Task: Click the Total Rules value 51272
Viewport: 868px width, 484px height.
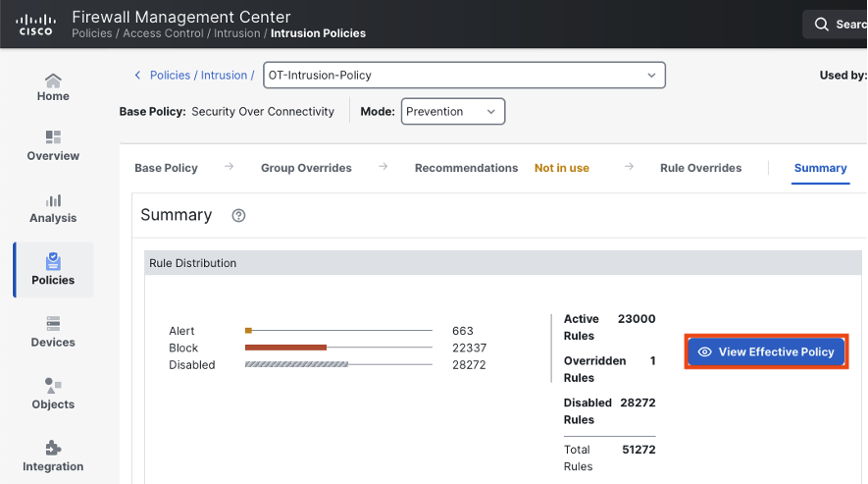Action: (x=638, y=450)
